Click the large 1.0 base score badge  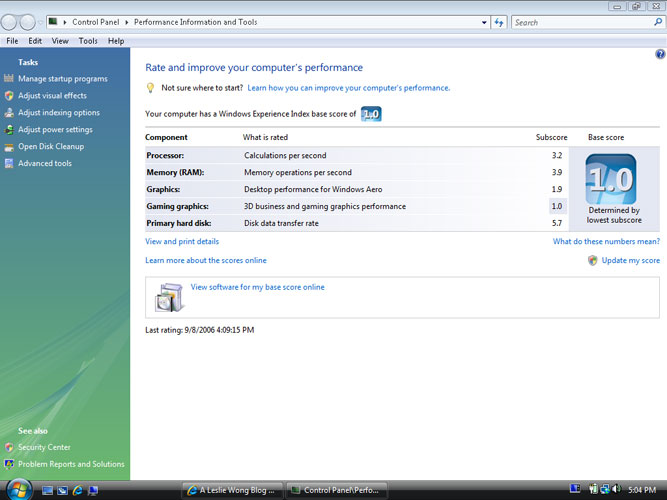click(x=610, y=180)
